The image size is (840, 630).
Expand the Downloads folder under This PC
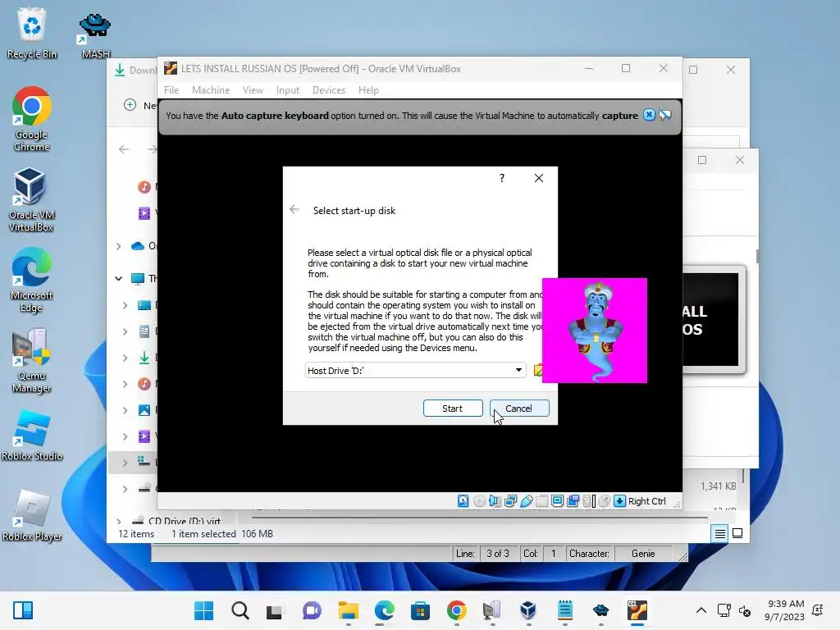[125, 358]
